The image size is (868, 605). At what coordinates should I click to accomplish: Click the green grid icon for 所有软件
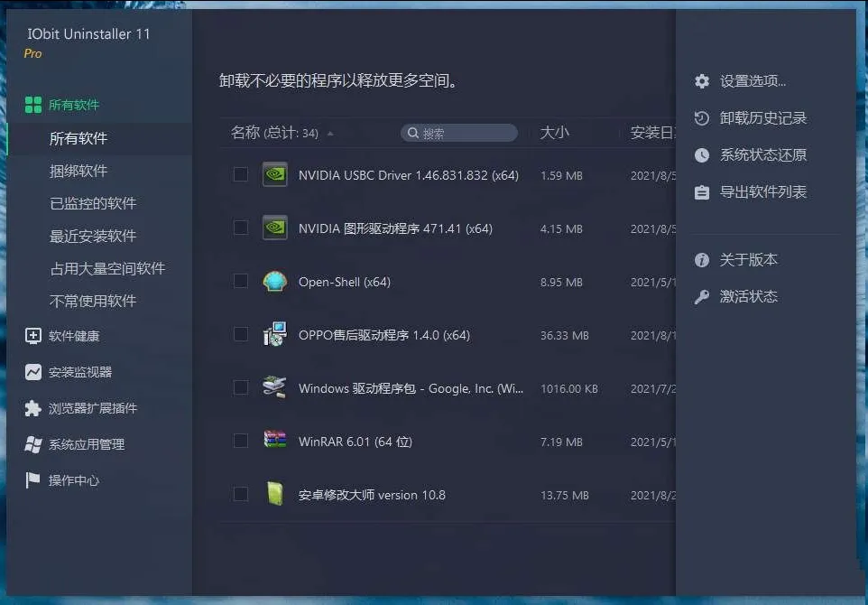pos(33,105)
